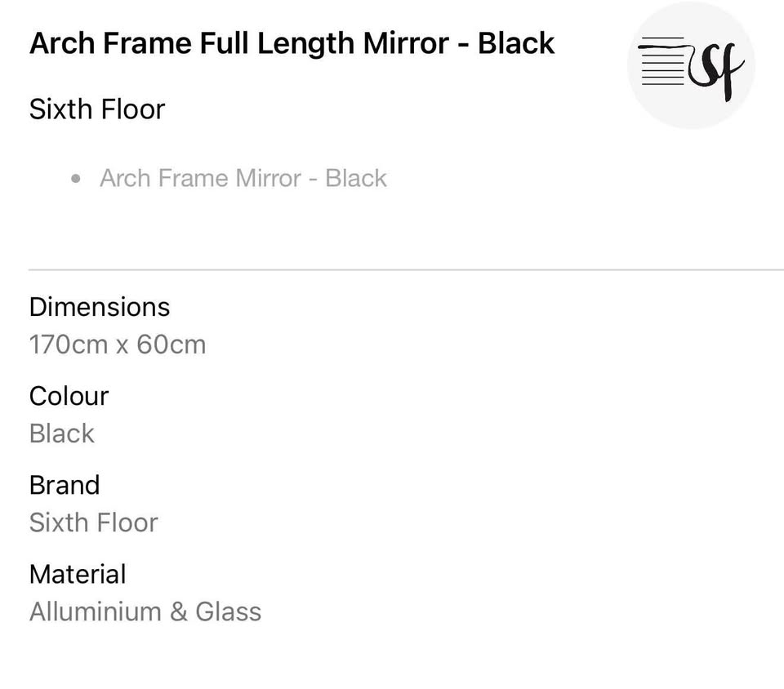Screen dimensions: 784x689
Task: Click the "Arch Frame Mirror - Black" bullet text
Action: (243, 178)
